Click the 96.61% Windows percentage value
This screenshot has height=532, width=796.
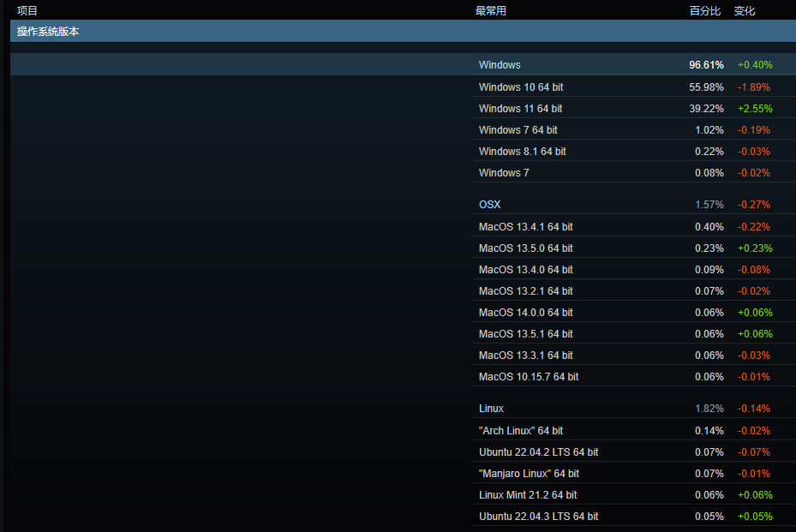pos(706,65)
